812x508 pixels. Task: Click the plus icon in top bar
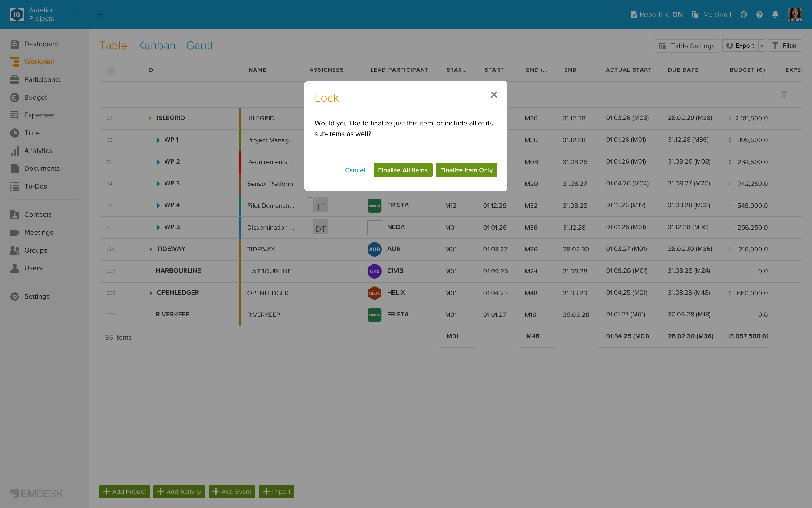[100, 14]
